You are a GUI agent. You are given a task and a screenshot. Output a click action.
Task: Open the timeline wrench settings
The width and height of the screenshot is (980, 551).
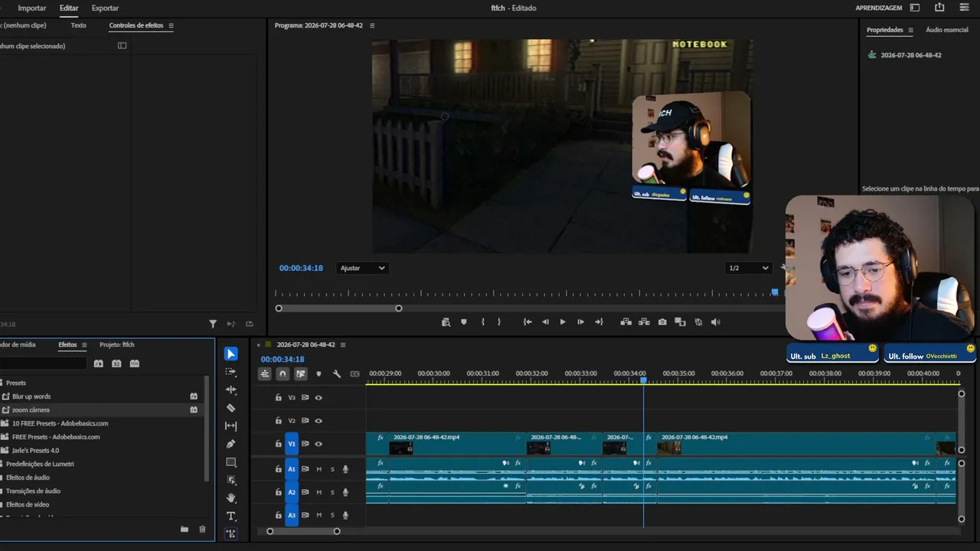pyautogui.click(x=337, y=374)
